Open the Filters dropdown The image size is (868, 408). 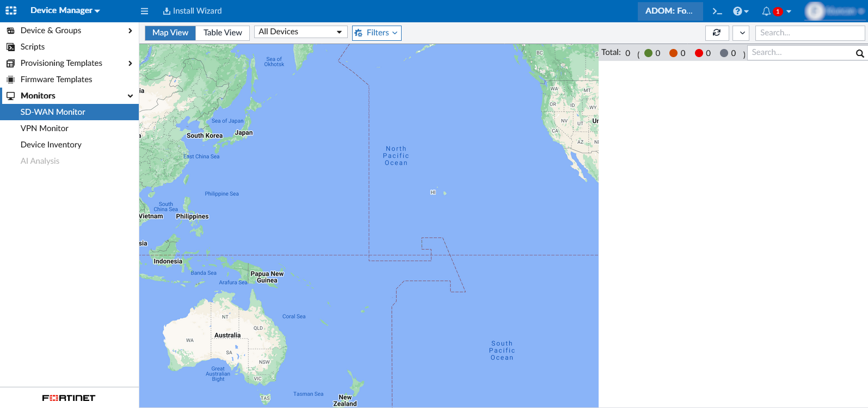(x=377, y=33)
